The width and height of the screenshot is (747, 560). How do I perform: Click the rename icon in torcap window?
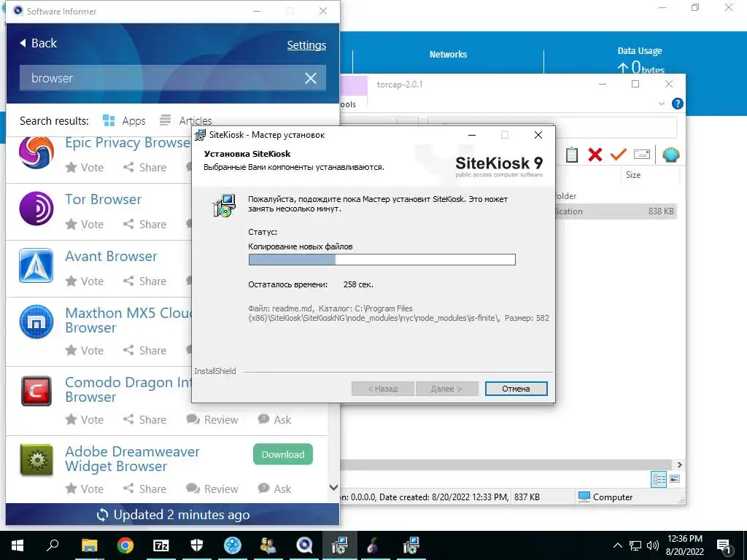click(x=642, y=155)
